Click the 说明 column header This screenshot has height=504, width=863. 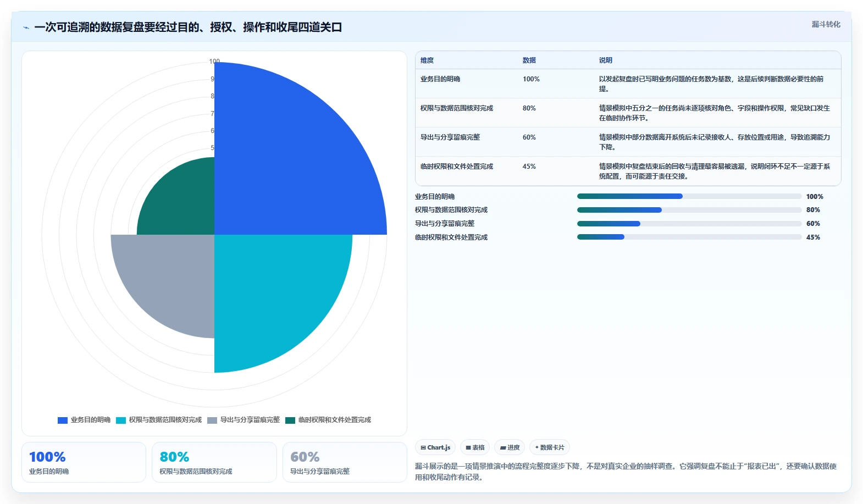tap(606, 60)
